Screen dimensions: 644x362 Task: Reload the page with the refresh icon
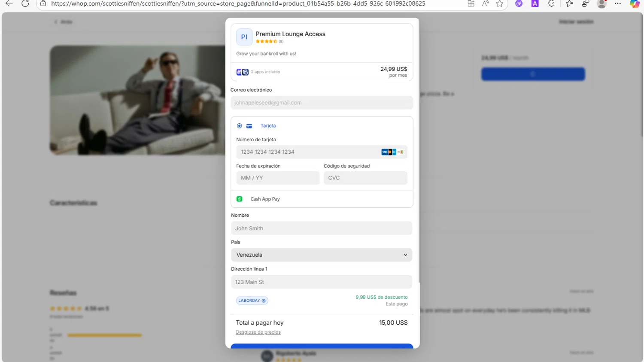click(25, 3)
